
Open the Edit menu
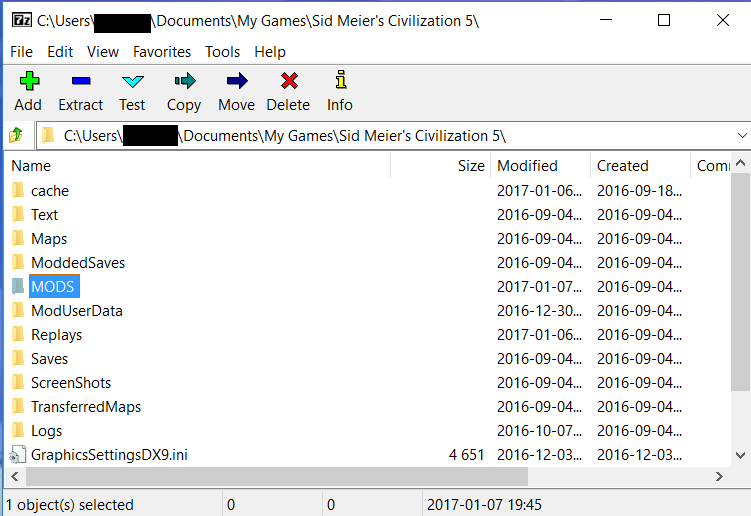click(60, 52)
